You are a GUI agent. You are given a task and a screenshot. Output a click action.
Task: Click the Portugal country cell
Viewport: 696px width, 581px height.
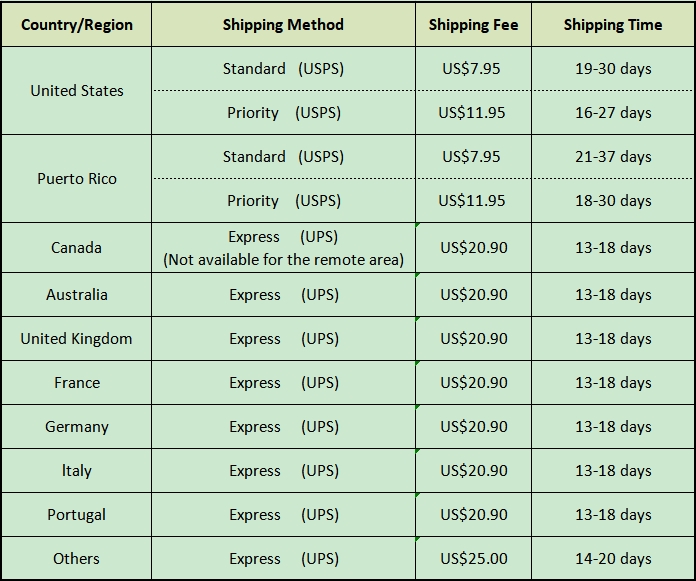[x=77, y=515]
